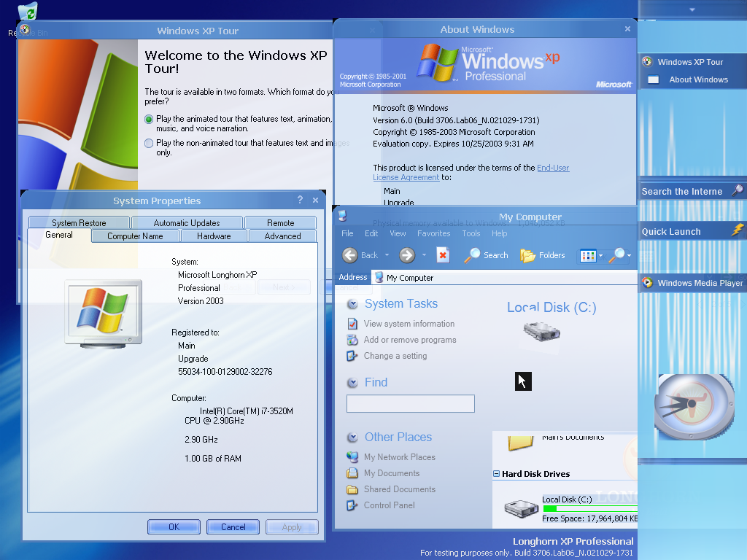The image size is (747, 560).
Task: Select animated tour radio option
Action: coord(149,119)
